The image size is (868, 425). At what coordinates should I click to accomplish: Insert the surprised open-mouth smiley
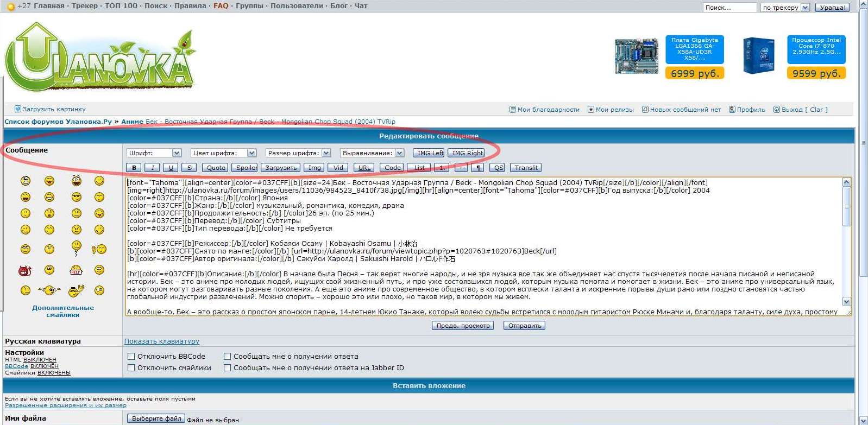[49, 213]
